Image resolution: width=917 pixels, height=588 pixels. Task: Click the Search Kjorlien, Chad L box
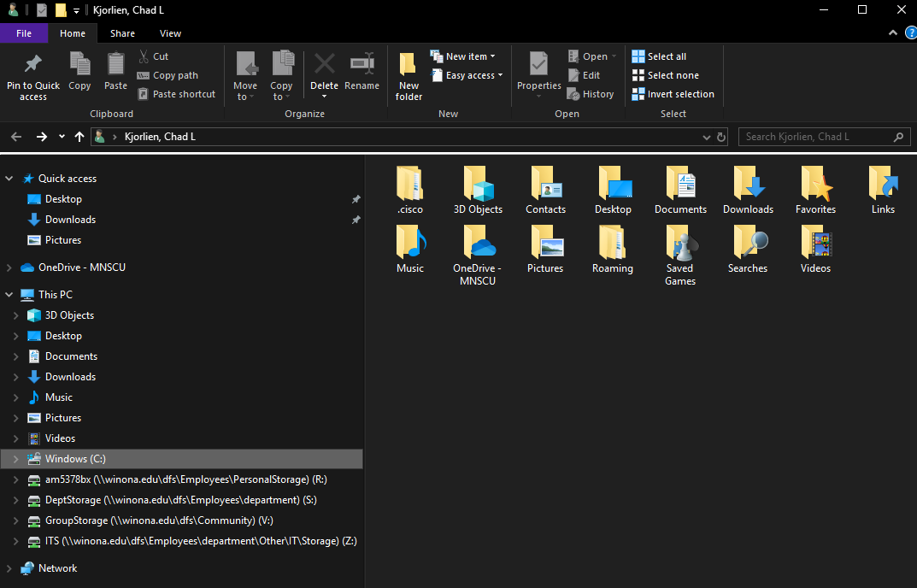point(815,137)
